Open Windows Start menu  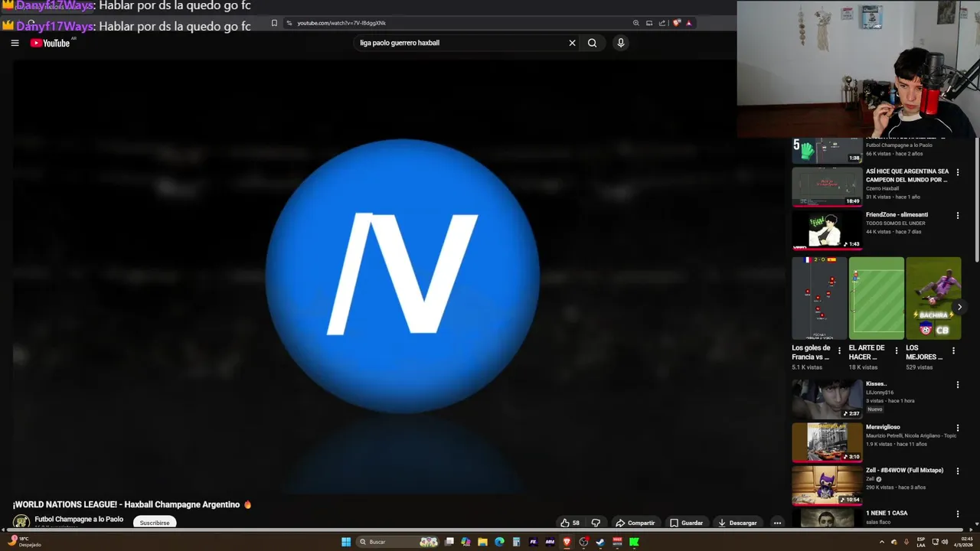346,542
